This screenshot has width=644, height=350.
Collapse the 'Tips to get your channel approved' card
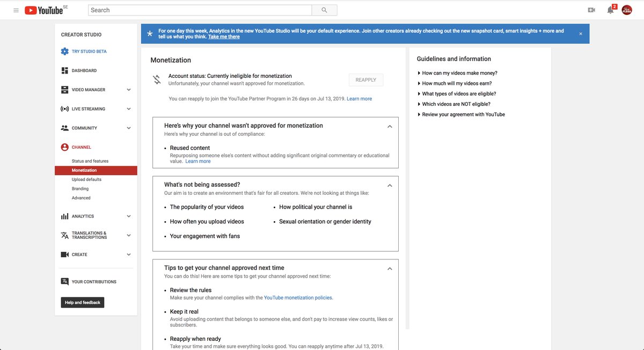[x=390, y=269]
